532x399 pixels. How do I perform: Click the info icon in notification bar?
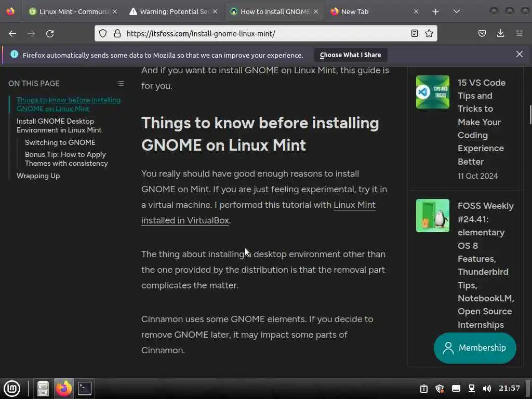tap(14, 54)
